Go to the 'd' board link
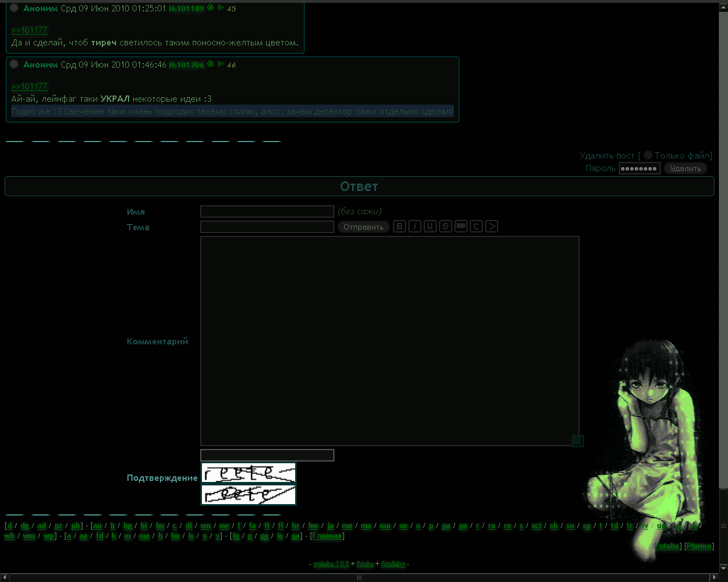728x582 pixels. point(10,526)
